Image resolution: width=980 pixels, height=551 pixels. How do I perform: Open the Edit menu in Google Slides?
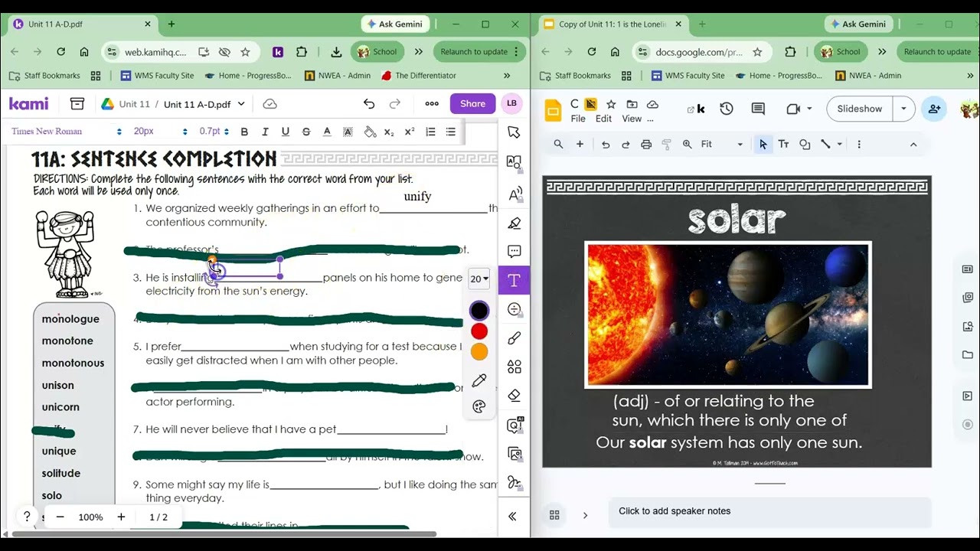[x=604, y=119]
